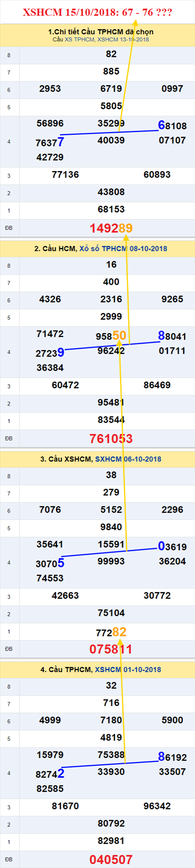This screenshot has width=195, height=868.
Task: Select special prize number 075811
Action: [x=111, y=649]
